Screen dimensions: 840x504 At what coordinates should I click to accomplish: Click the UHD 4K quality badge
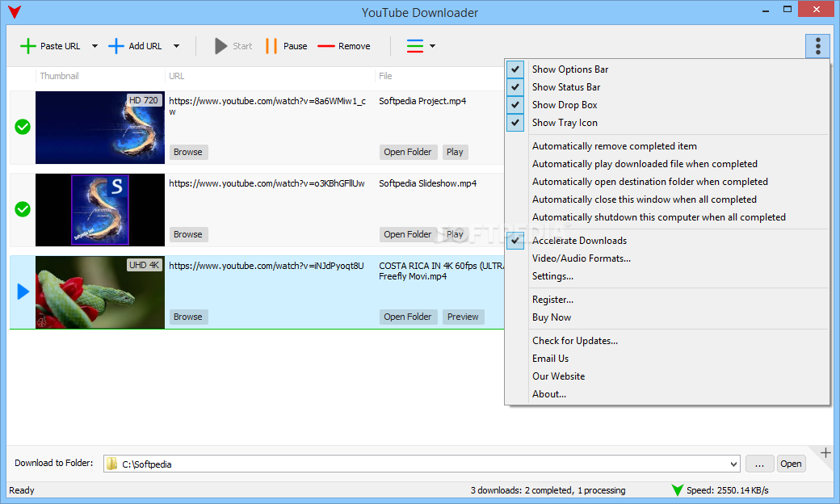pyautogui.click(x=144, y=265)
